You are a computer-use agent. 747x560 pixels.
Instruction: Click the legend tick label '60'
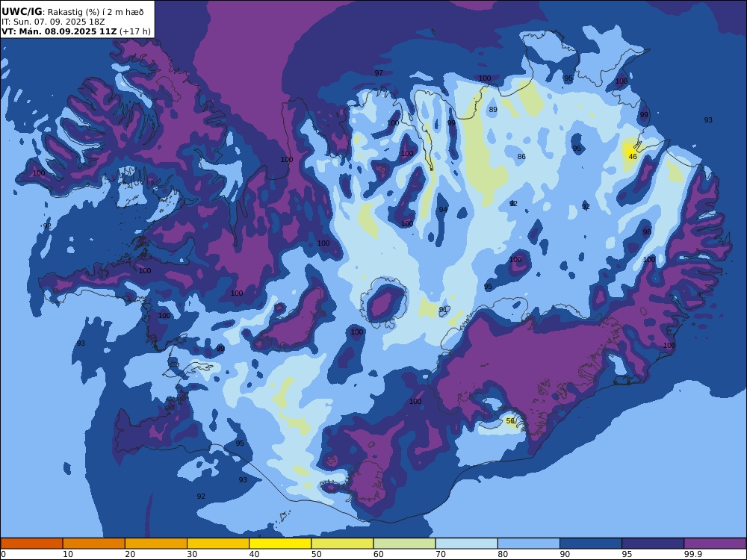[x=379, y=554]
